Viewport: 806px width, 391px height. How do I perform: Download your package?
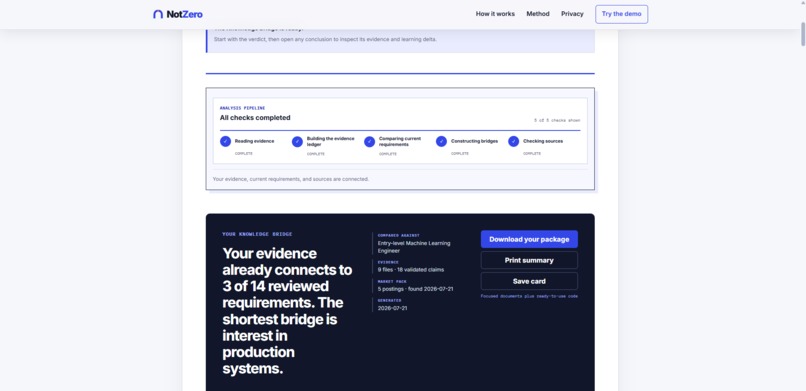click(x=529, y=239)
